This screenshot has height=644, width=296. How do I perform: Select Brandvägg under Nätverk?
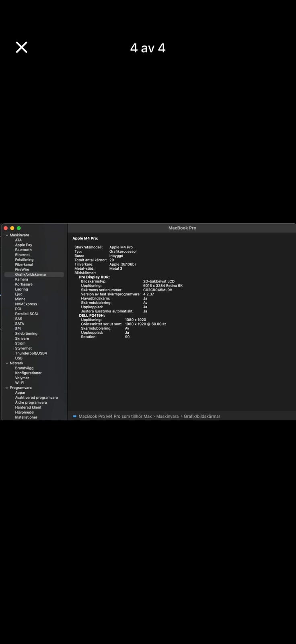tap(24, 368)
